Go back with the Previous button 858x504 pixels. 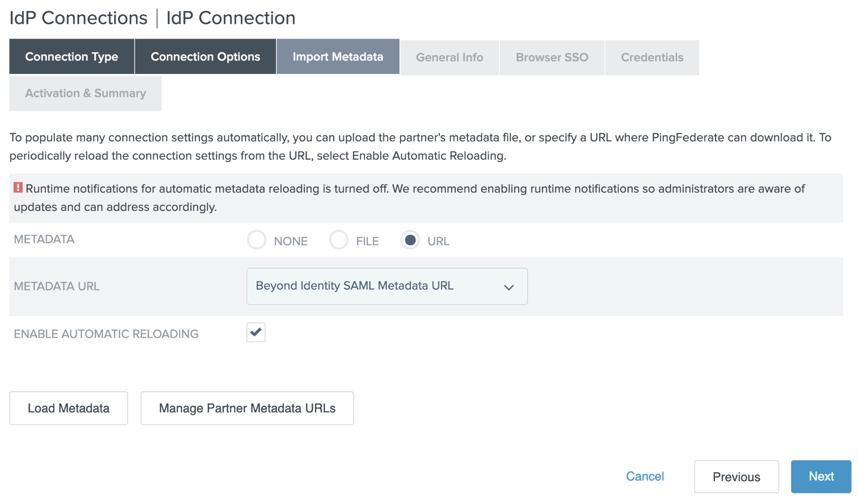coord(736,477)
